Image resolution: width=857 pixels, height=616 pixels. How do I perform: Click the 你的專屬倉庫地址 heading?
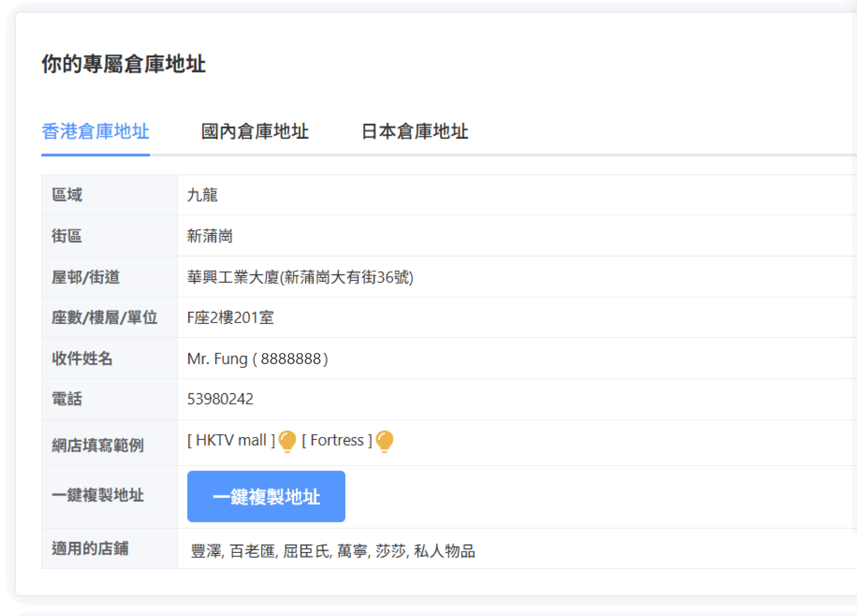tap(123, 64)
